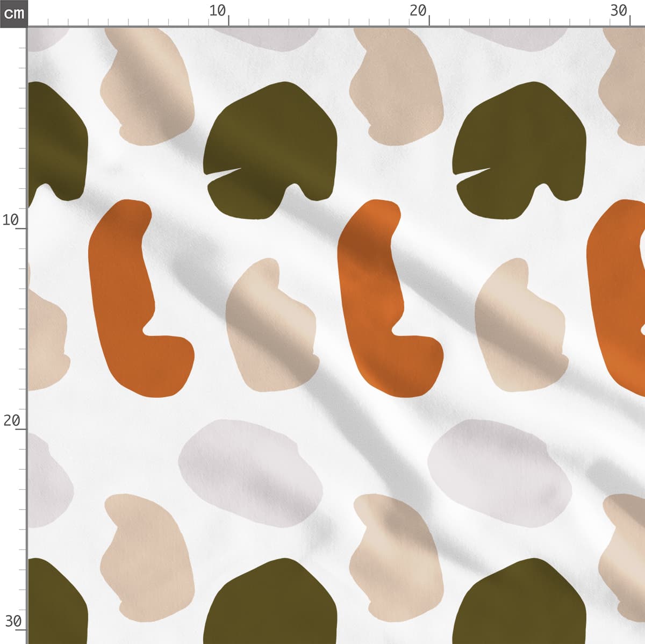Click the 20 mark on the top ruler
Image resolution: width=645 pixels, height=644 pixels.
point(418,11)
